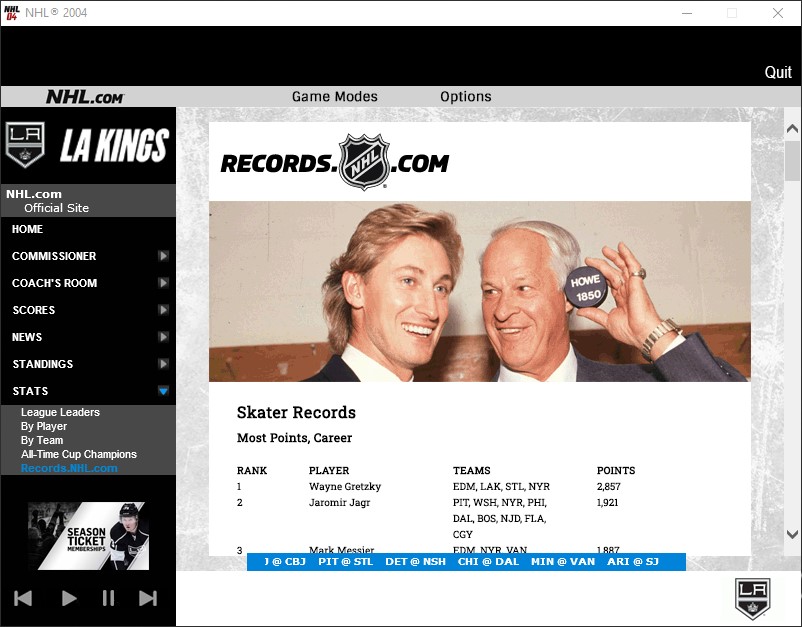Click the 1,921 points value
The height and width of the screenshot is (627, 802).
tap(607, 503)
